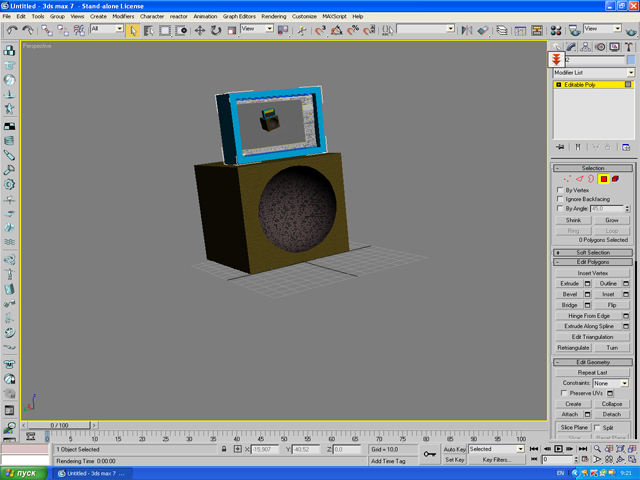
Task: Choose the Select and Move tool
Action: (199, 30)
